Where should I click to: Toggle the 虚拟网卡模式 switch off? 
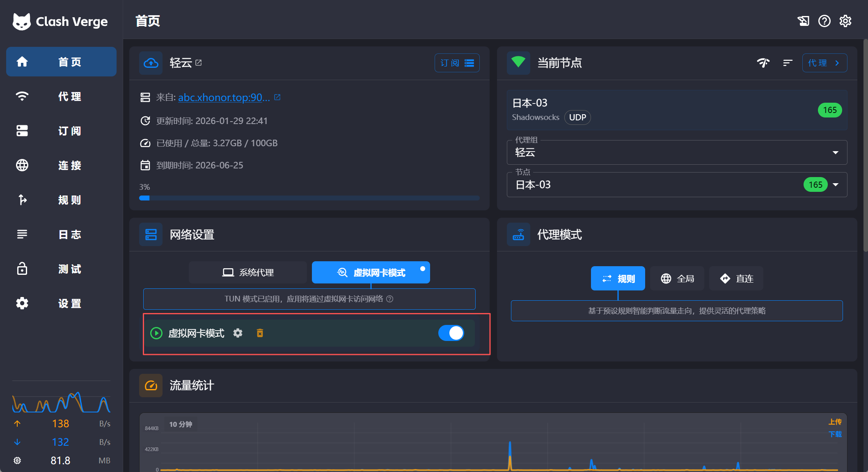pos(451,333)
